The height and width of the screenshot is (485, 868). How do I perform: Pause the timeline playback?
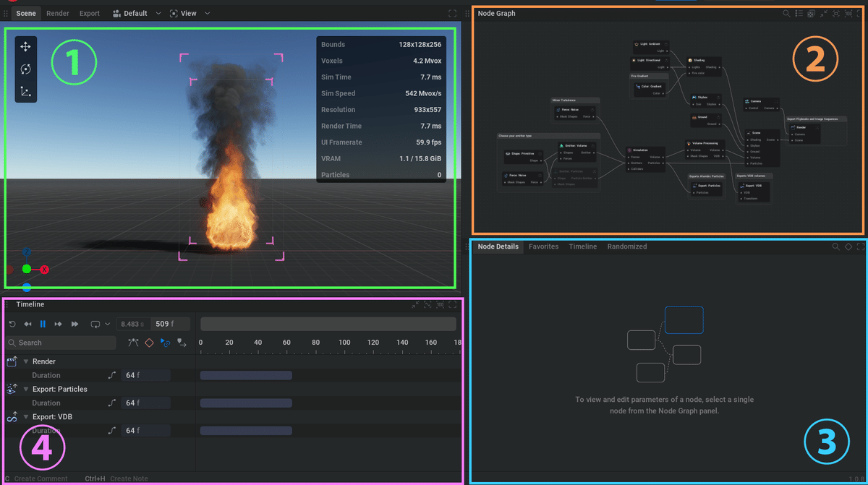click(43, 325)
